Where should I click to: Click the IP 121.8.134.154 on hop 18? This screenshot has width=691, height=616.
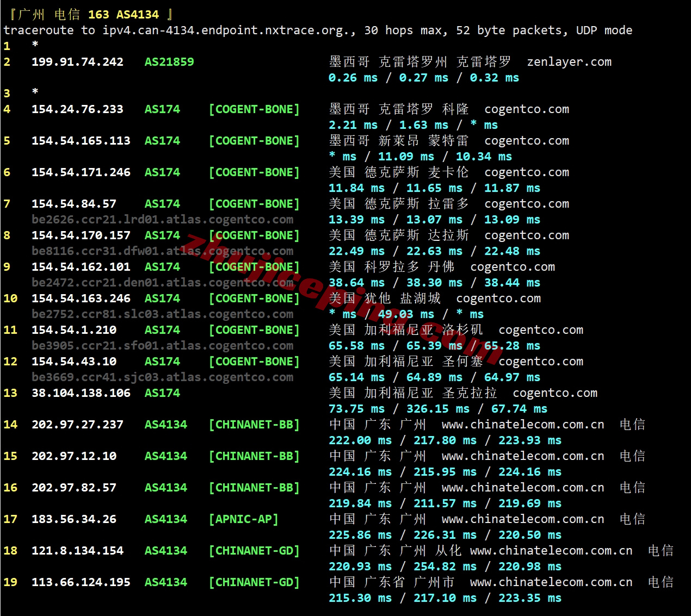click(77, 550)
